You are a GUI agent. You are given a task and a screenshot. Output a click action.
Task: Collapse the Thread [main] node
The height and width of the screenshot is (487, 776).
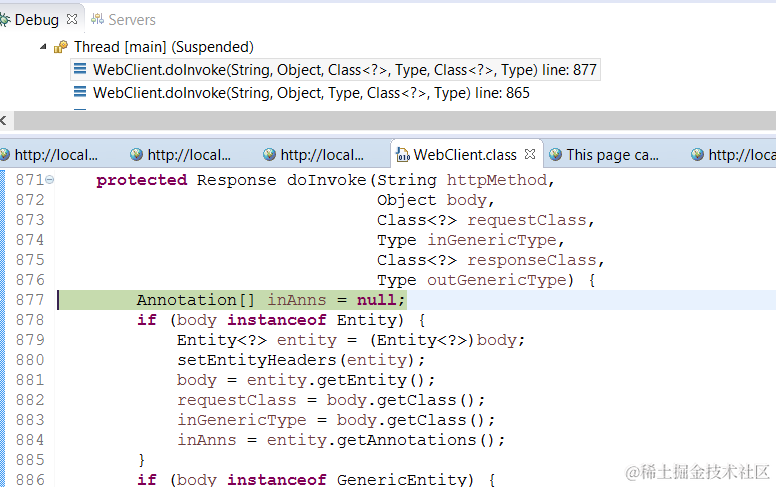[x=43, y=47]
